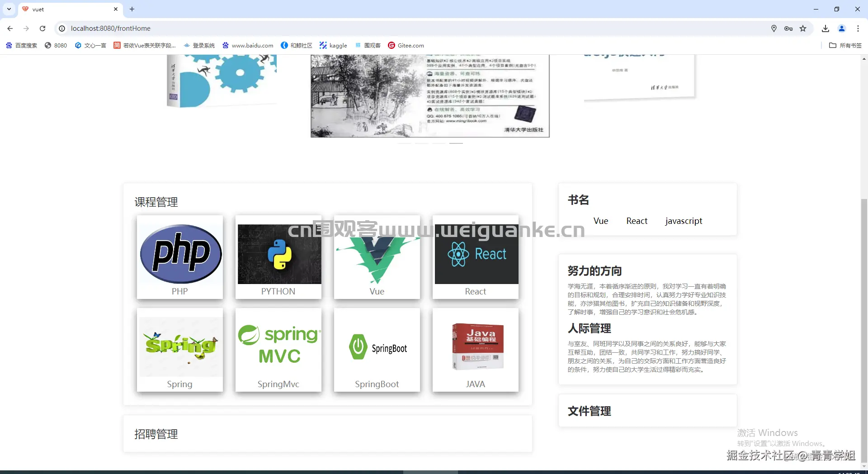
Task: Switch to the vuet browser tab
Action: [x=70, y=9]
